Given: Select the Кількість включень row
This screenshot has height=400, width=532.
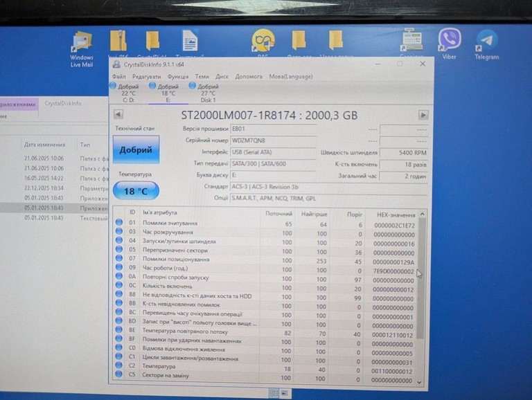Looking at the screenshot, I should coord(266,287).
